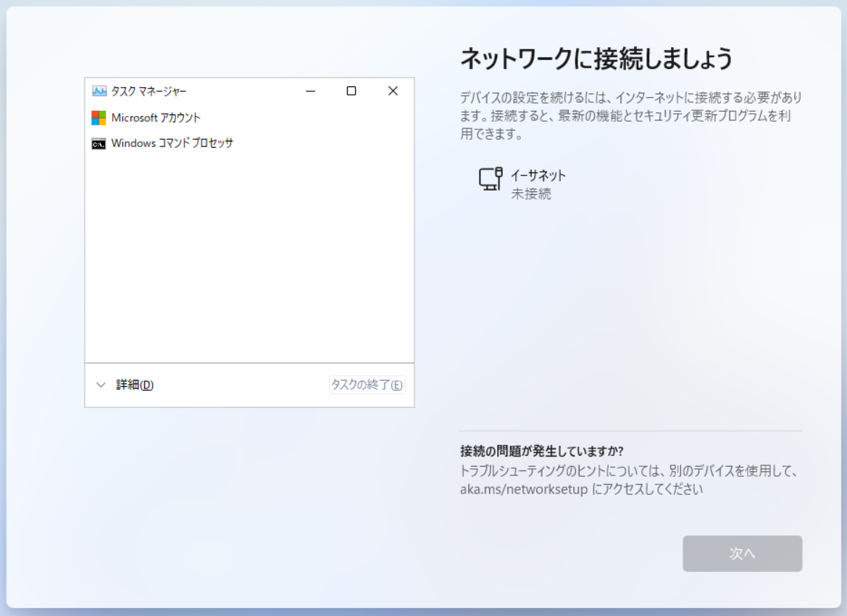Click the ネットワークに接続しましょう heading
This screenshot has width=847, height=616.
(596, 59)
